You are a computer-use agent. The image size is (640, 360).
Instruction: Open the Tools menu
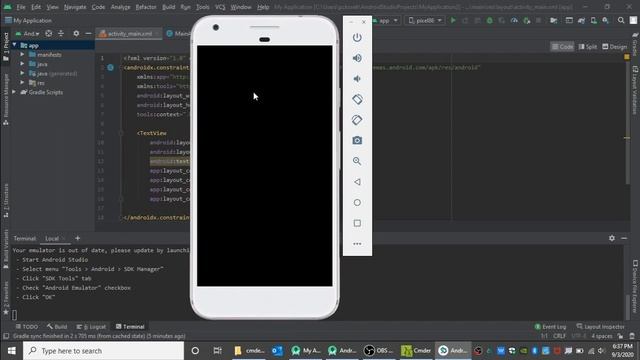click(202, 7)
